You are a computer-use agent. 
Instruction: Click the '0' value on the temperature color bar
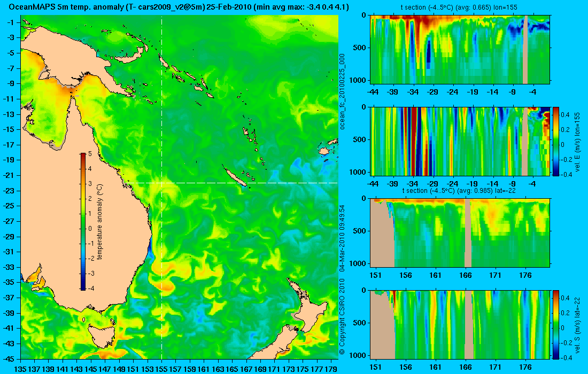pyautogui.click(x=90, y=229)
